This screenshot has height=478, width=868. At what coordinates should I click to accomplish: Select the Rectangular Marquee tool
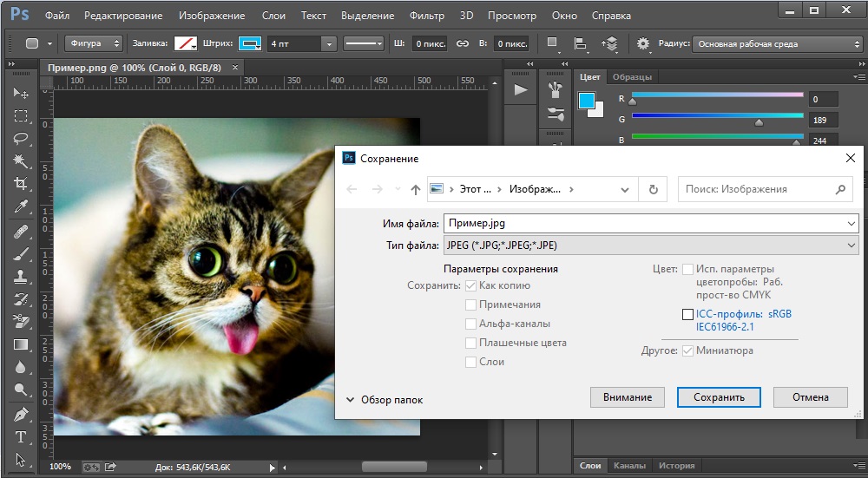(21, 115)
